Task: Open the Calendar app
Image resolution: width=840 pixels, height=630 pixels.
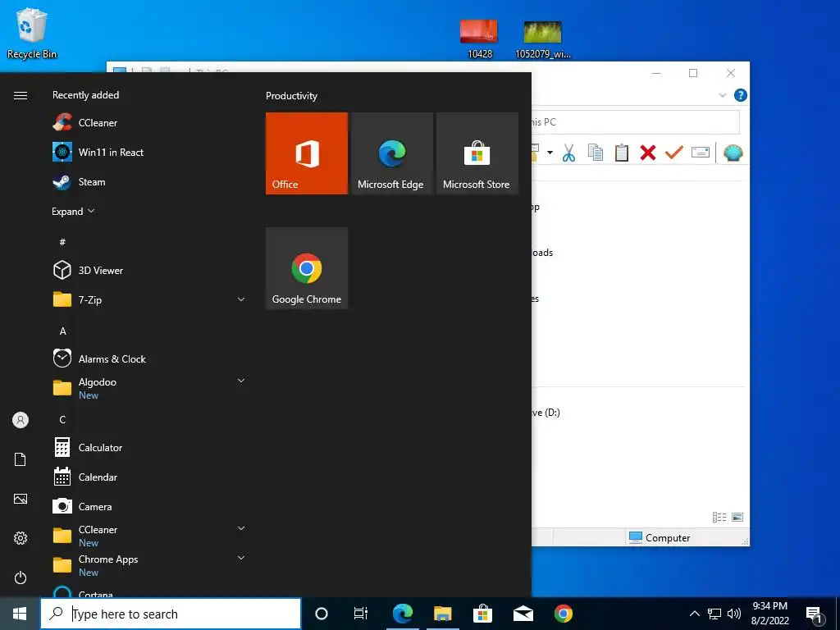Action: (149, 477)
